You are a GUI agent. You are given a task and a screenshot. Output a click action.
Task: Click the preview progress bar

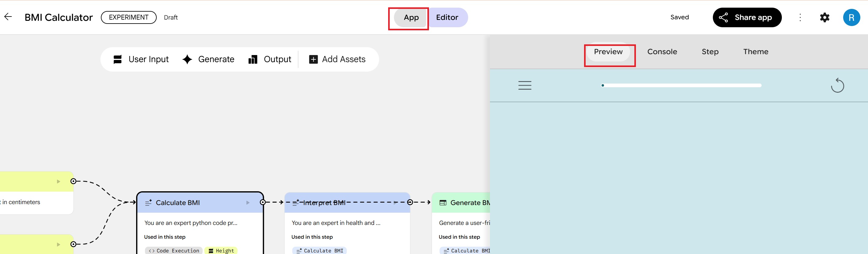point(681,85)
